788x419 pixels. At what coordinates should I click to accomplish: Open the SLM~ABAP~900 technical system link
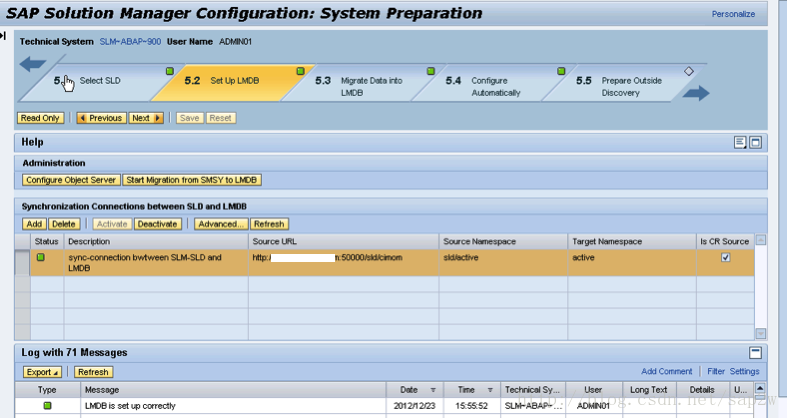(x=130, y=42)
